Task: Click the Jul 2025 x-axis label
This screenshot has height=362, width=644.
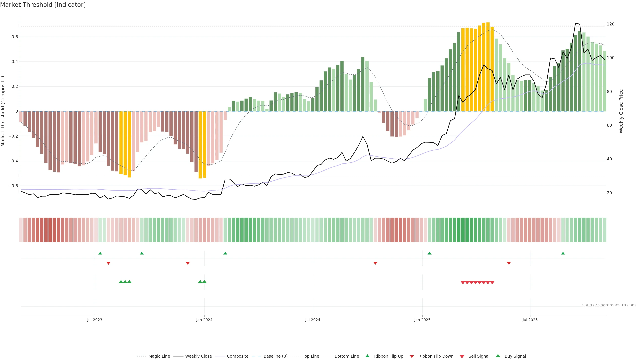Action: [x=530, y=320]
